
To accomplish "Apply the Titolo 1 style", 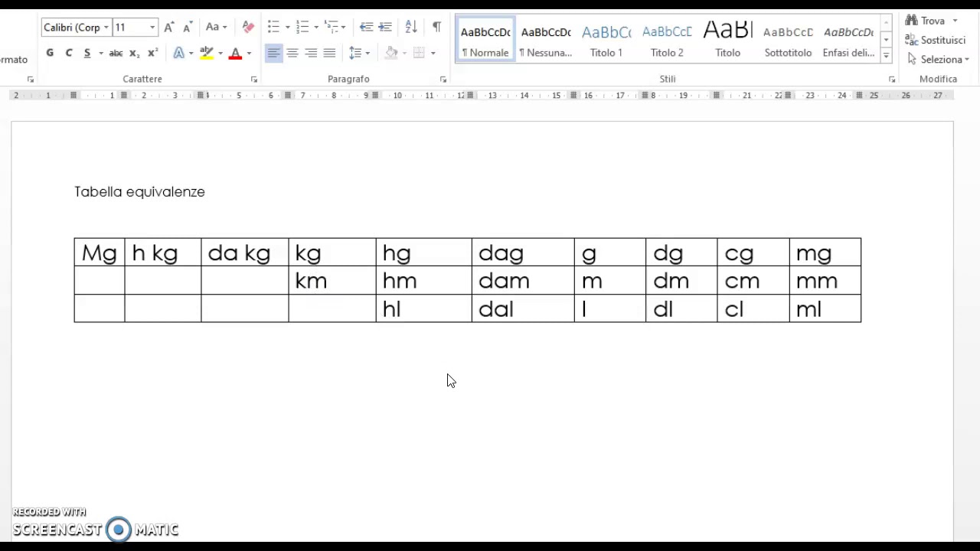I will pyautogui.click(x=606, y=40).
